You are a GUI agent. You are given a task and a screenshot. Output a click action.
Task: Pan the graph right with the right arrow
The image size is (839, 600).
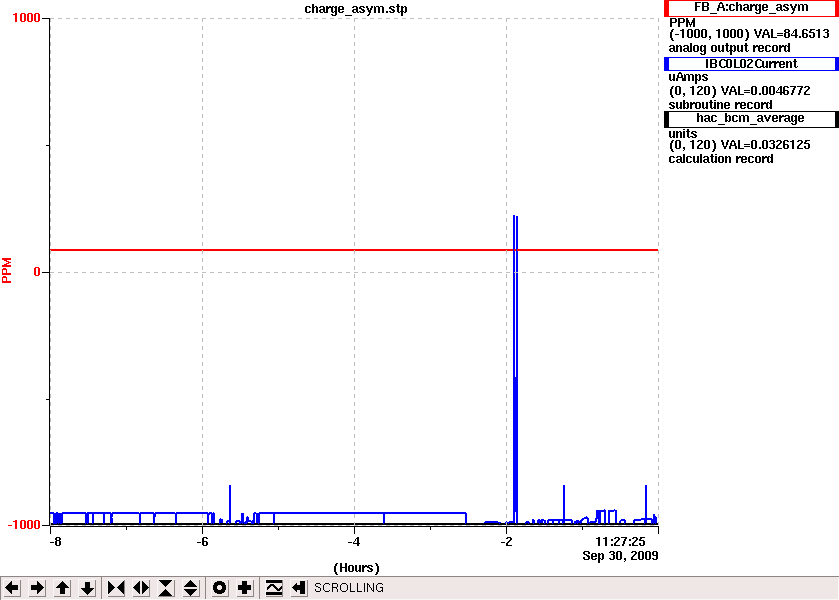pyautogui.click(x=37, y=588)
